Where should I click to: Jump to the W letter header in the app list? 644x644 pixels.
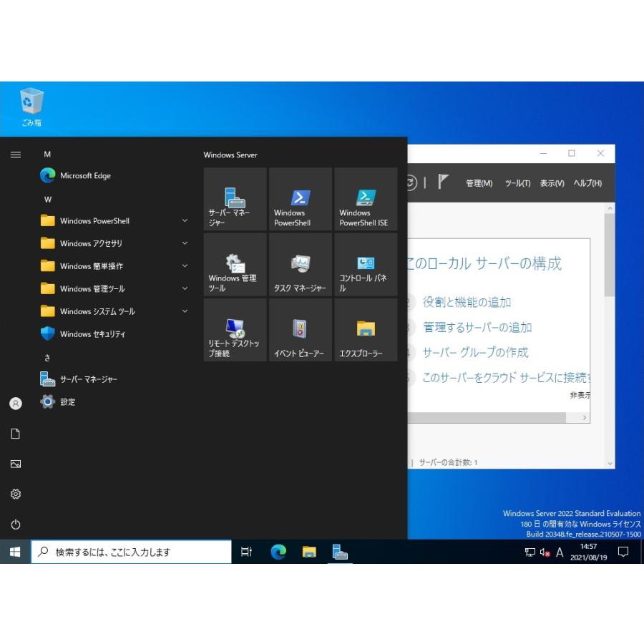click(48, 200)
